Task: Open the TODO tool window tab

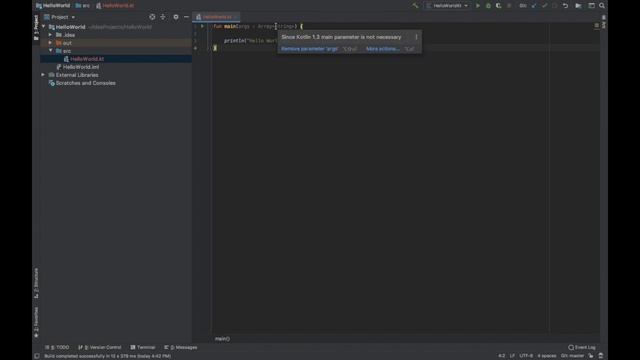Action: pos(58,347)
